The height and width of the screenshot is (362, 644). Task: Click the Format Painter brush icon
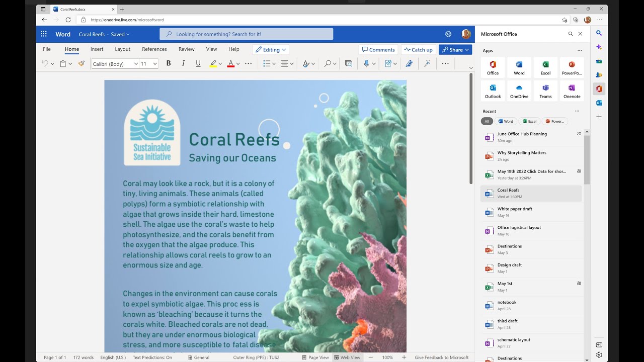pos(81,63)
